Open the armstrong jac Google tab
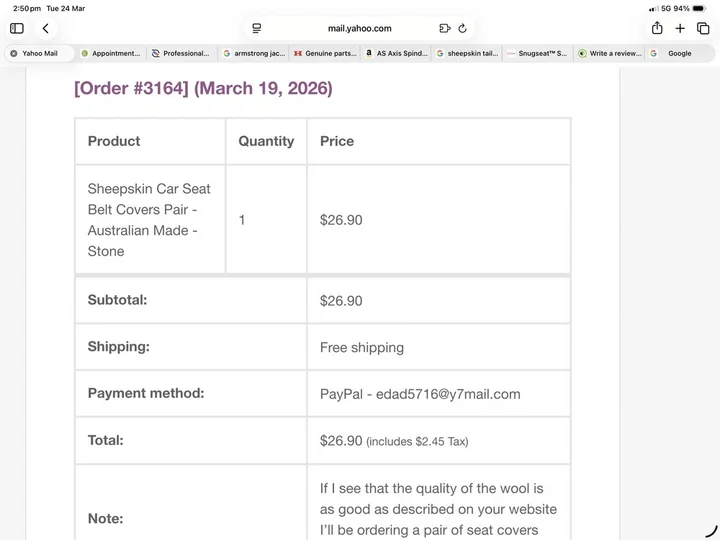The height and width of the screenshot is (540, 720). (253, 53)
